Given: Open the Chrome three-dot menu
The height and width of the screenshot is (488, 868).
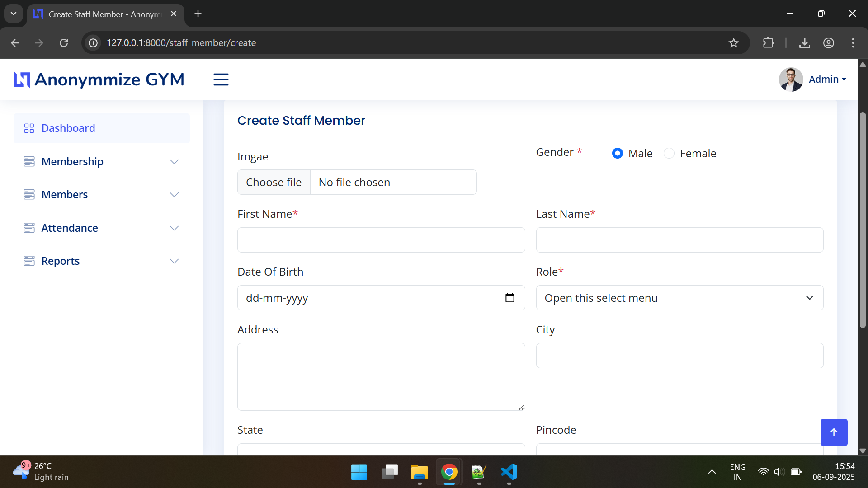Looking at the screenshot, I should pos(853,43).
